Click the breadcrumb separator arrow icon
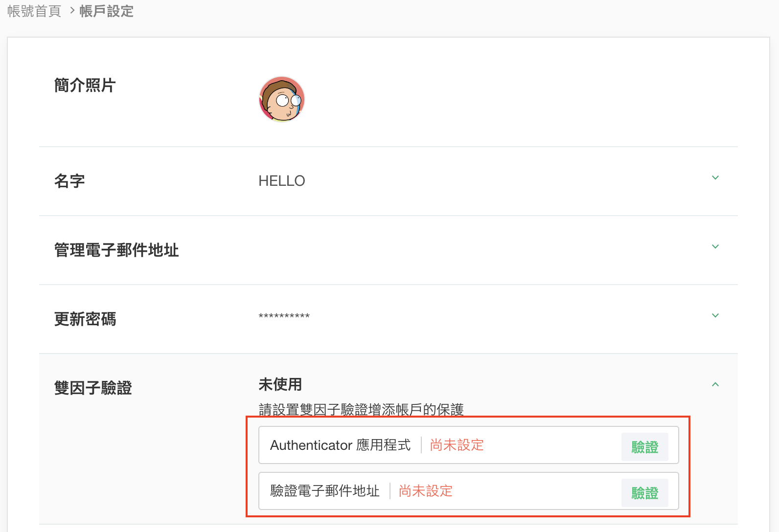Screen dimensions: 779x532 pos(71,11)
